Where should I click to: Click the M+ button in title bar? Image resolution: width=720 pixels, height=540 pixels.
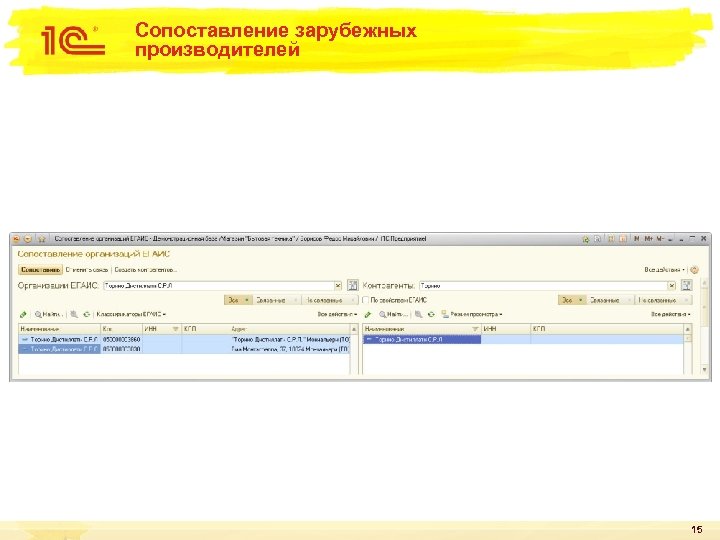[648, 239]
